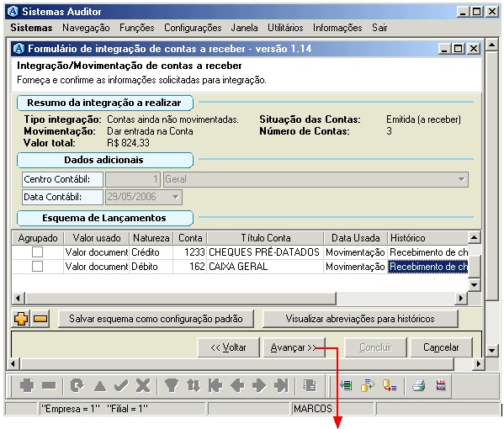Screen dimensions: 504x429
Task: Open the Centro Contábil Geral dropdown
Action: pyautogui.click(x=461, y=179)
